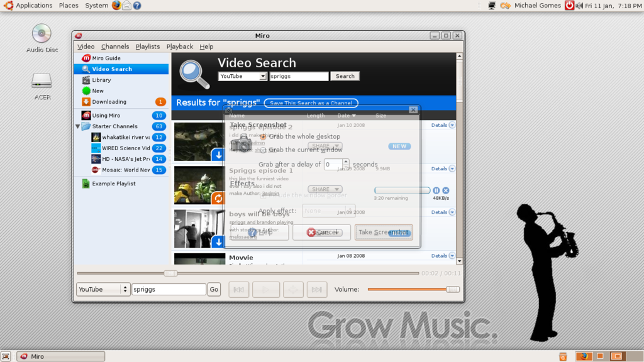Open the Video menu
Image resolution: width=644 pixels, height=362 pixels.
coord(86,47)
